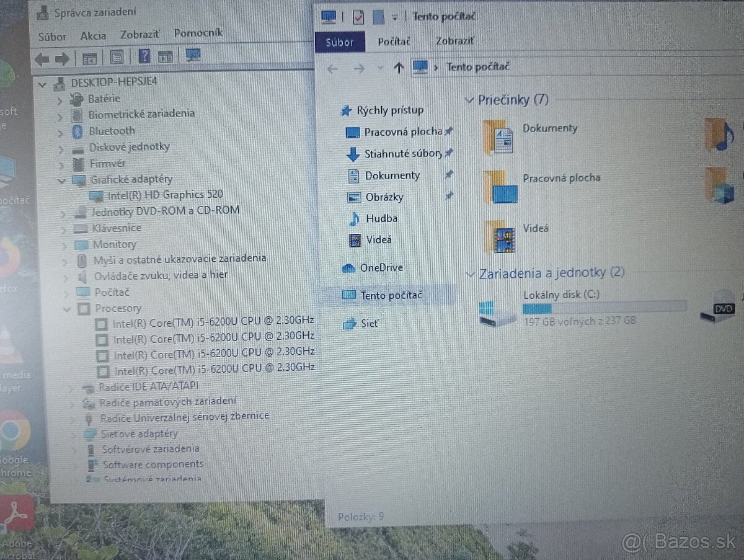The width and height of the screenshot is (744, 560).
Task: Open the Súbor menu in Správca zariadení
Action: (x=52, y=36)
